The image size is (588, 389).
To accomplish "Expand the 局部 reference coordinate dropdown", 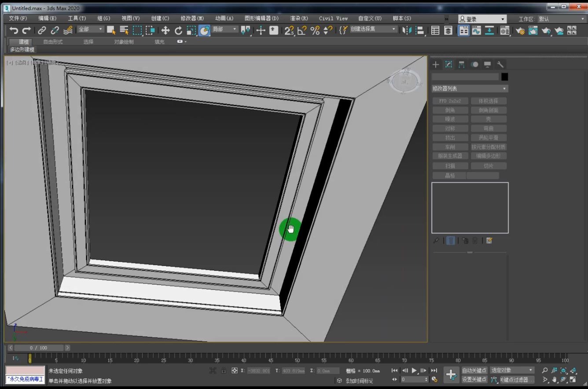I will 225,29.
